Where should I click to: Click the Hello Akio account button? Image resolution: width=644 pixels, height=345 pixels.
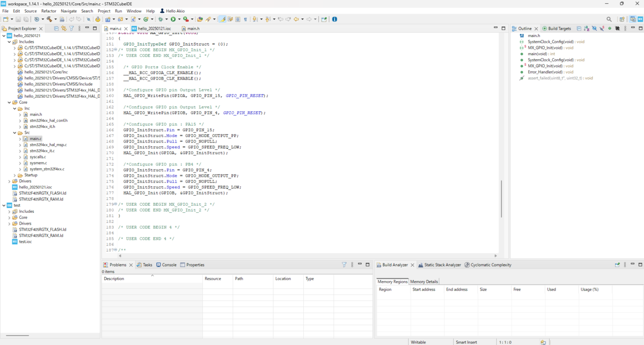[172, 11]
